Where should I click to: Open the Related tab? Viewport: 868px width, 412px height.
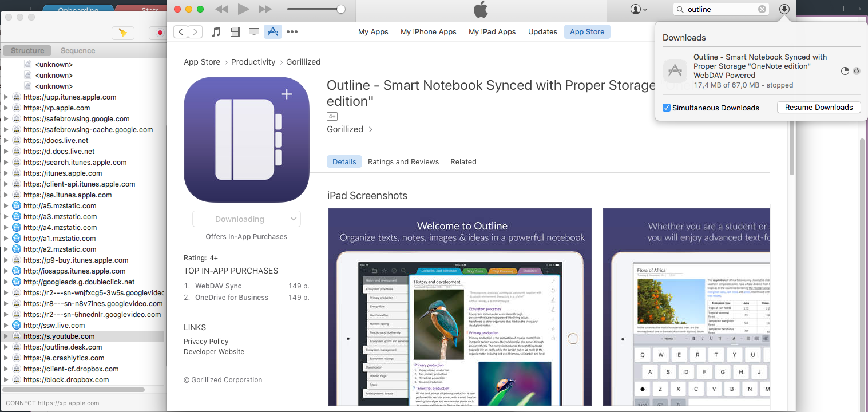[463, 162]
